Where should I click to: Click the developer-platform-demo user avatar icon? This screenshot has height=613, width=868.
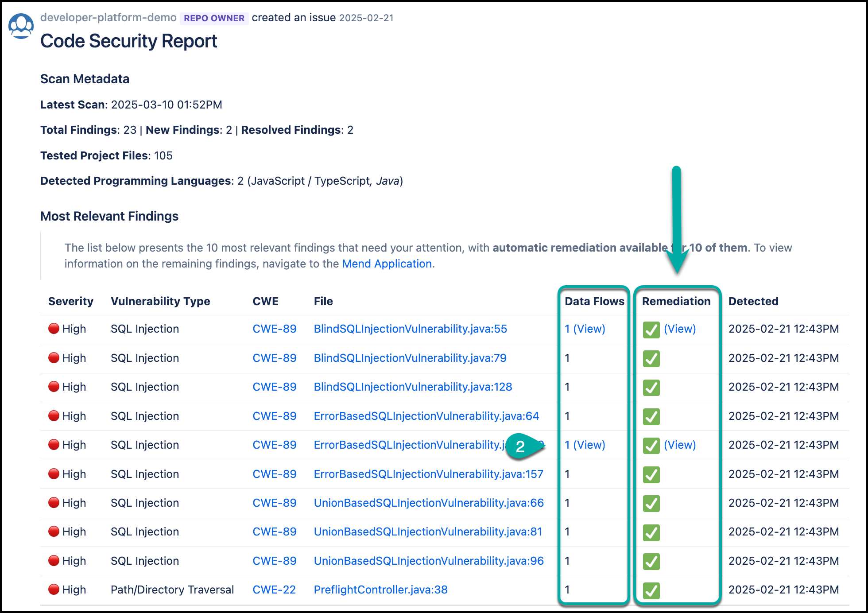[21, 26]
